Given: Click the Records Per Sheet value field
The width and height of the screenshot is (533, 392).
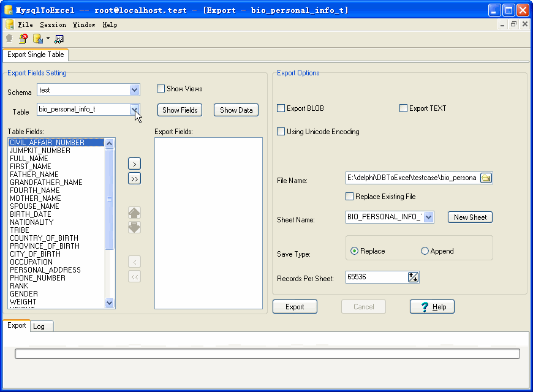Looking at the screenshot, I should (377, 277).
